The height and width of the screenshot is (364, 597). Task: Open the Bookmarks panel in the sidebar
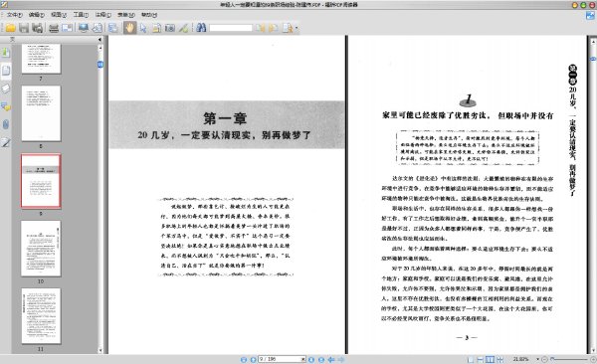click(5, 52)
